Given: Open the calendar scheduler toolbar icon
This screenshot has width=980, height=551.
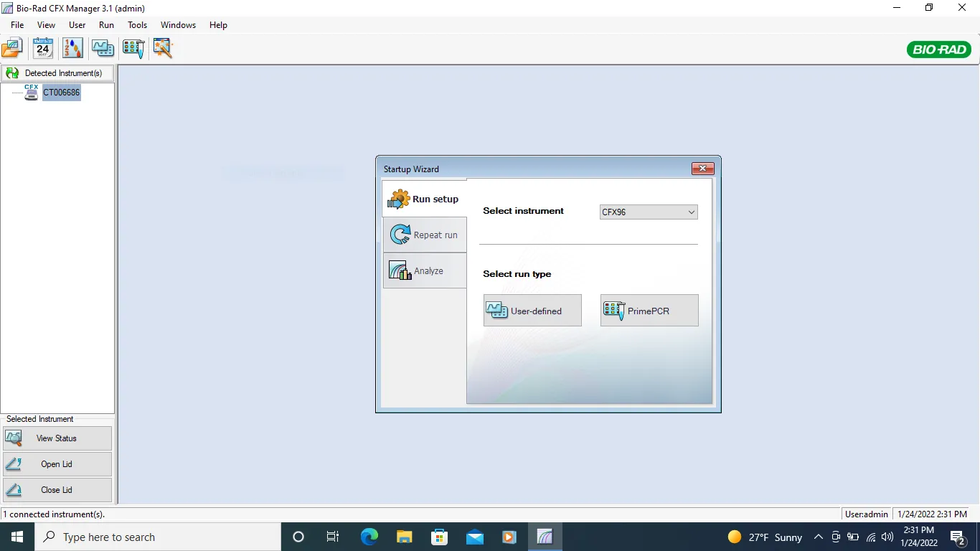Looking at the screenshot, I should [x=43, y=48].
